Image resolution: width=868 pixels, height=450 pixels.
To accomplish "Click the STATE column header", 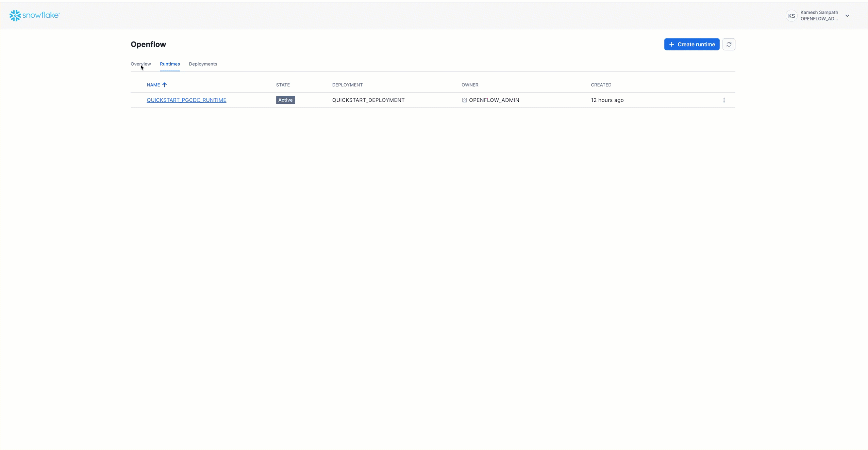I will pyautogui.click(x=283, y=85).
